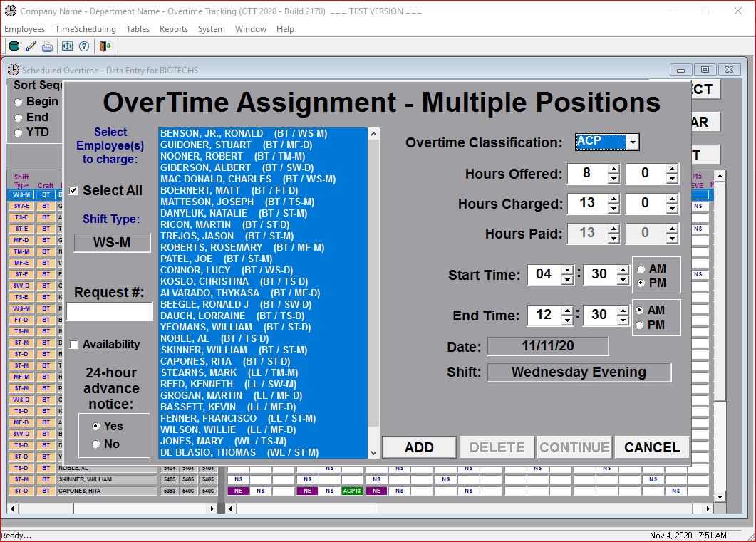
Task: Open help with the question mark icon
Action: click(83, 46)
